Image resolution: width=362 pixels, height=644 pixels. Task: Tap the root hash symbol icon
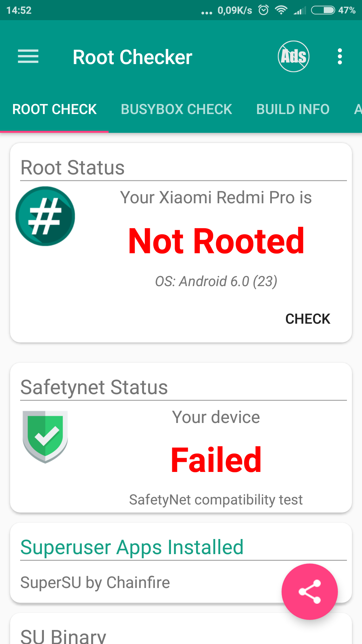45,216
